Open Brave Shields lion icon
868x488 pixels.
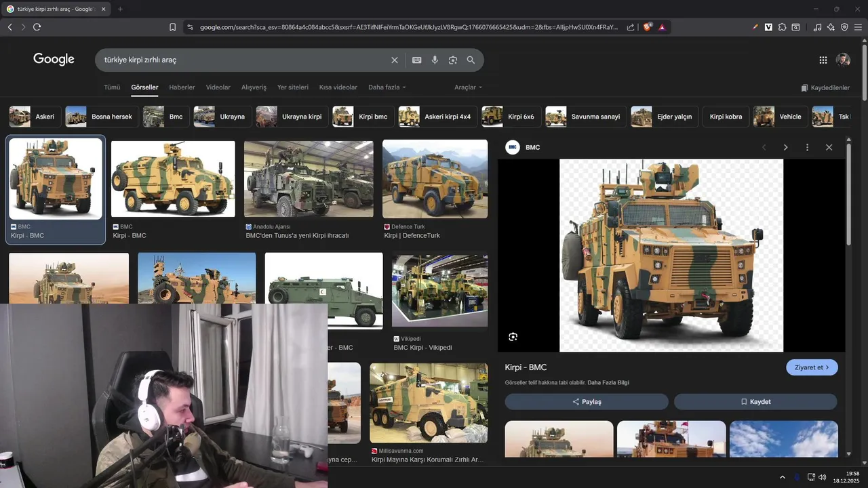click(x=647, y=27)
